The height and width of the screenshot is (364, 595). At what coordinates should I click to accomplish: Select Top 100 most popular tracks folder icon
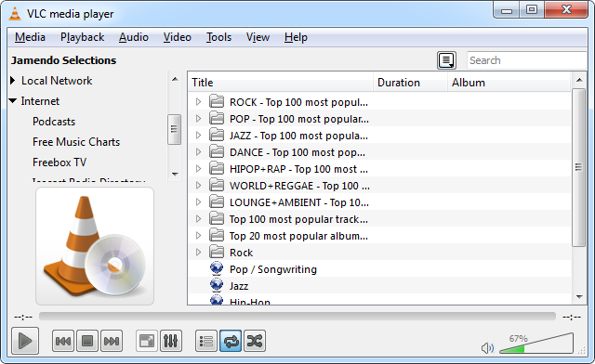[x=217, y=218]
